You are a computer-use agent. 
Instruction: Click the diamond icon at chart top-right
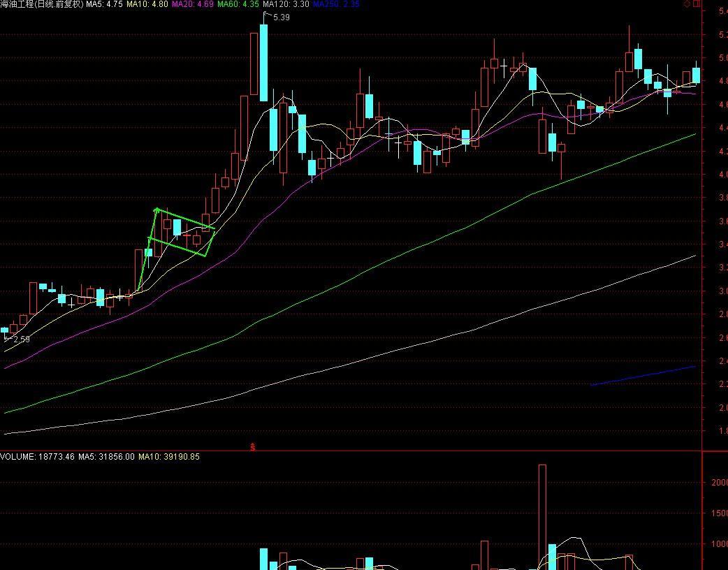click(687, 3)
